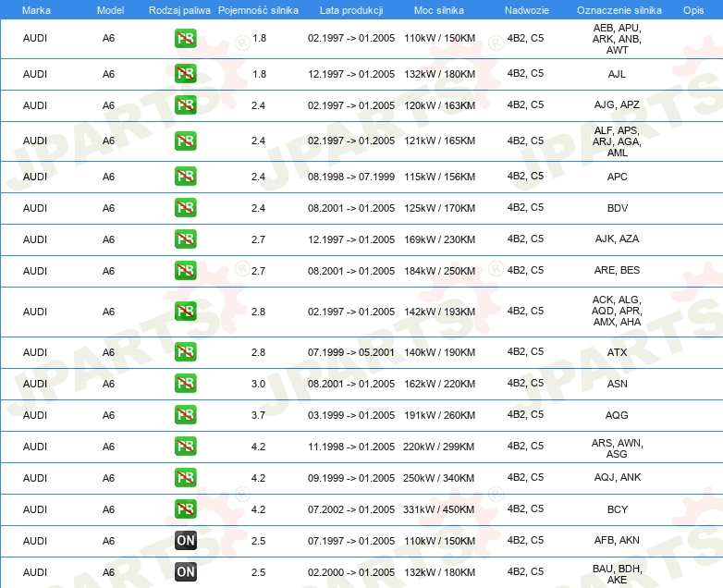Click production dates 08.1998 -> 07.1999
Screen dimensions: 723x588
(x=351, y=177)
